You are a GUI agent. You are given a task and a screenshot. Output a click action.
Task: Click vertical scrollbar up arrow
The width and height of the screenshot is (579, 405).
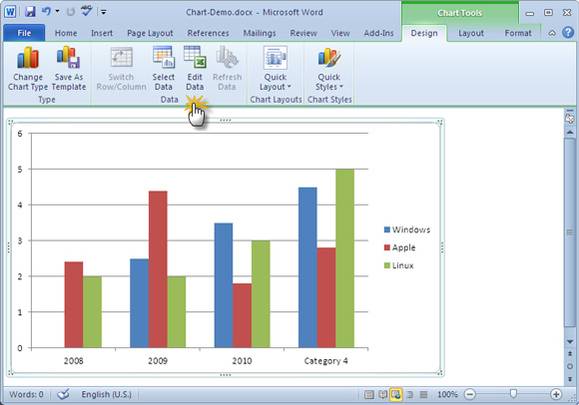coord(570,133)
